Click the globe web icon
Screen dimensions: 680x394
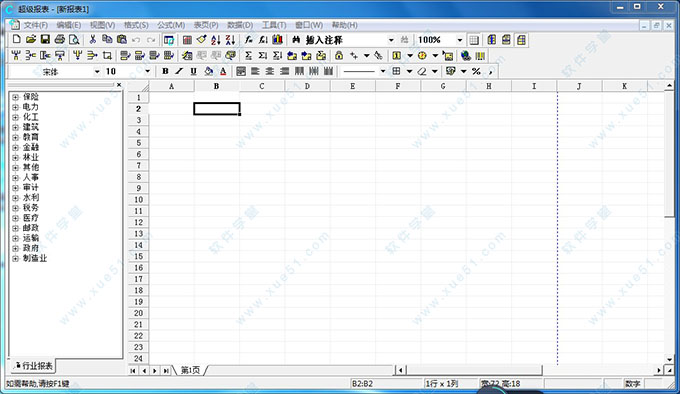[x=466, y=55]
